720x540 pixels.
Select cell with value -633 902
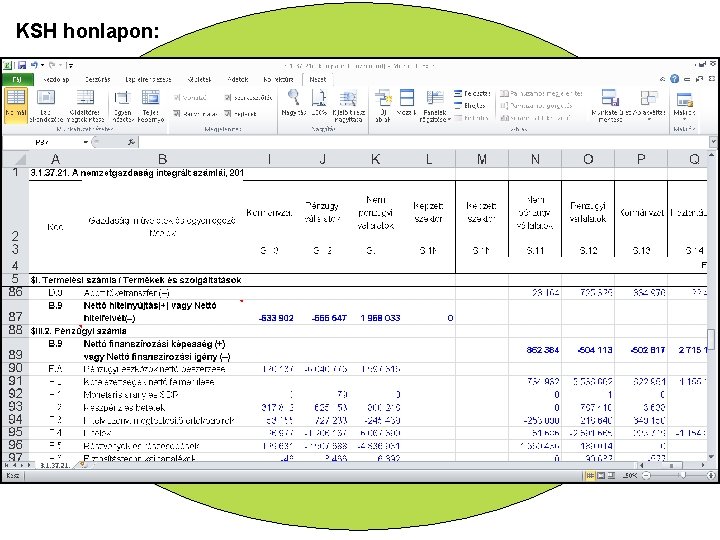pos(269,312)
